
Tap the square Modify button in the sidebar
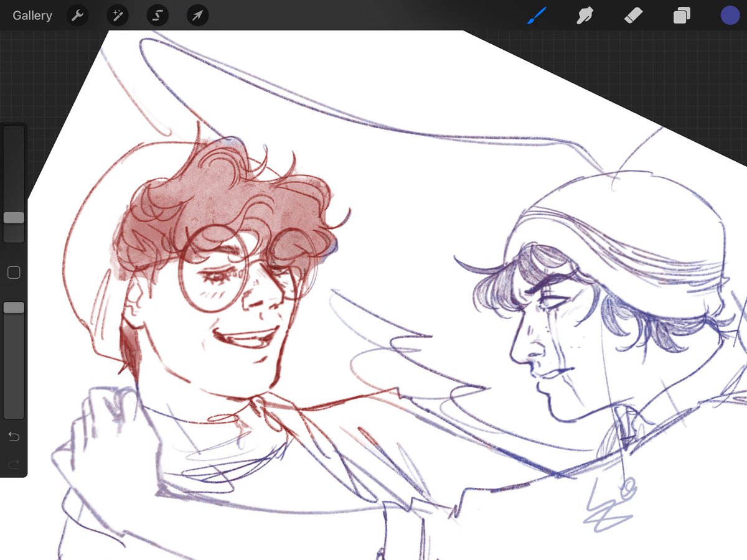click(x=14, y=273)
